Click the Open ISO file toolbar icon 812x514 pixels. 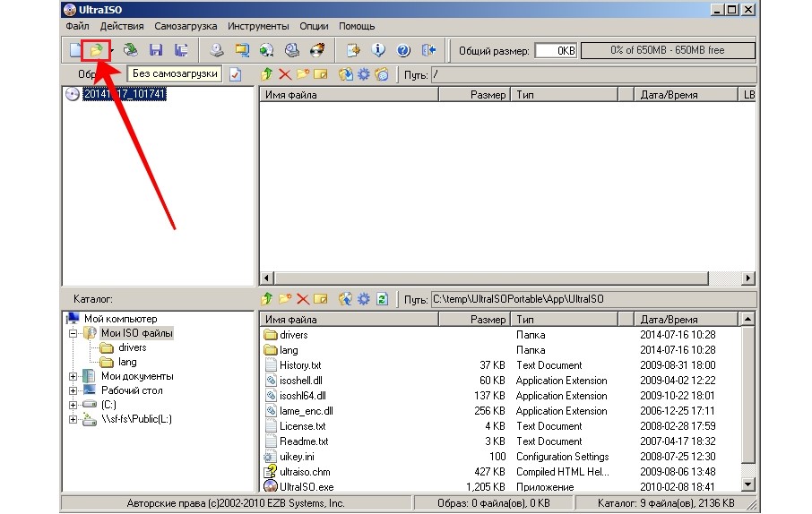[x=94, y=50]
